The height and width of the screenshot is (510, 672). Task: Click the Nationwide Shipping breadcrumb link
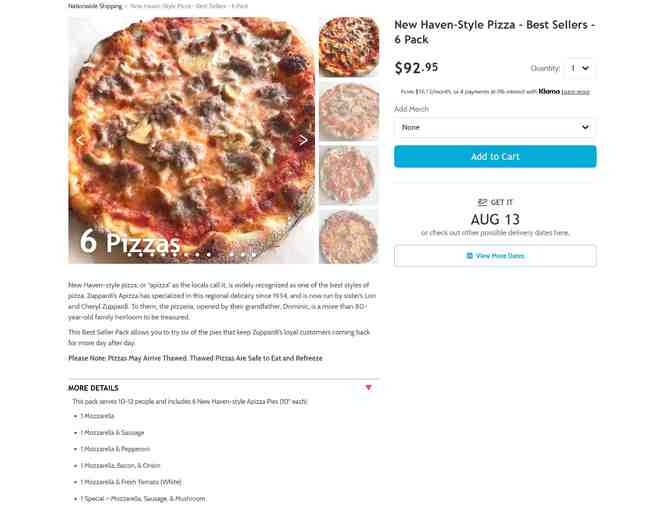pyautogui.click(x=95, y=6)
